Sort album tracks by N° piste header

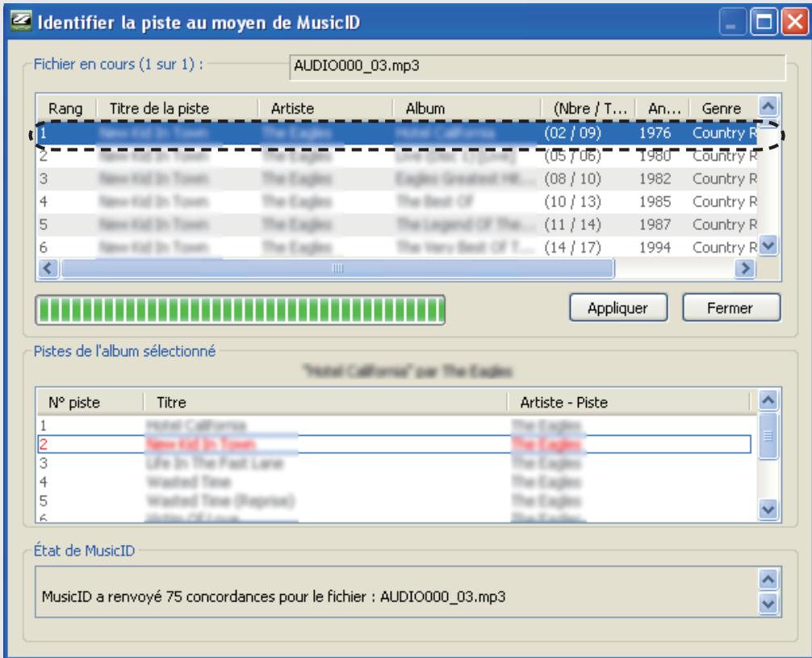pyautogui.click(x=90, y=403)
